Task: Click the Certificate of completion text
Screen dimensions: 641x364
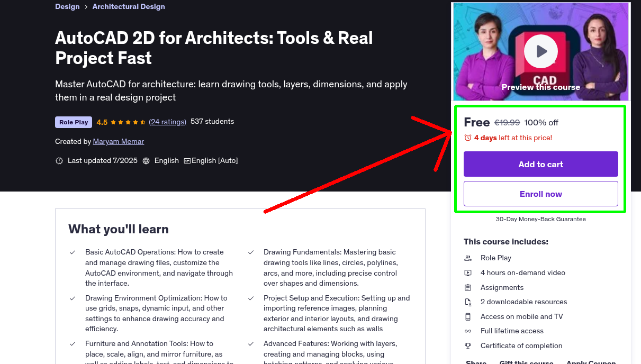Action: 521,345
